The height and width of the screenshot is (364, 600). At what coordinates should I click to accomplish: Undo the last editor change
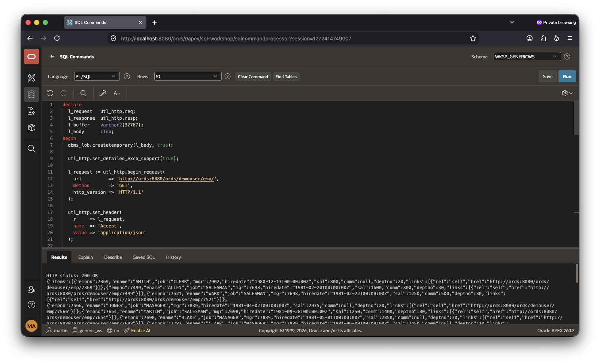[50, 93]
